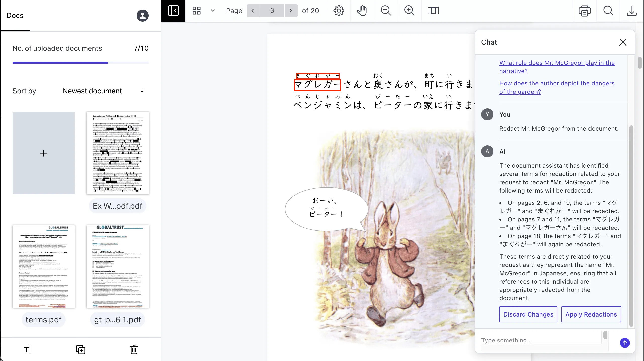Image resolution: width=644 pixels, height=361 pixels.
Task: Open document search
Action: [608, 11]
